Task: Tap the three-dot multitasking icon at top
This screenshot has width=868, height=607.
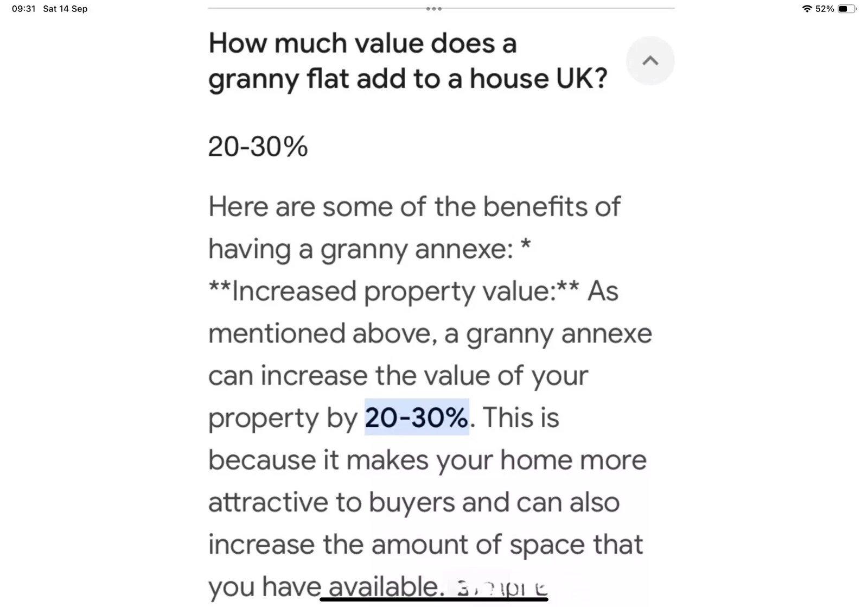Action: point(433,9)
